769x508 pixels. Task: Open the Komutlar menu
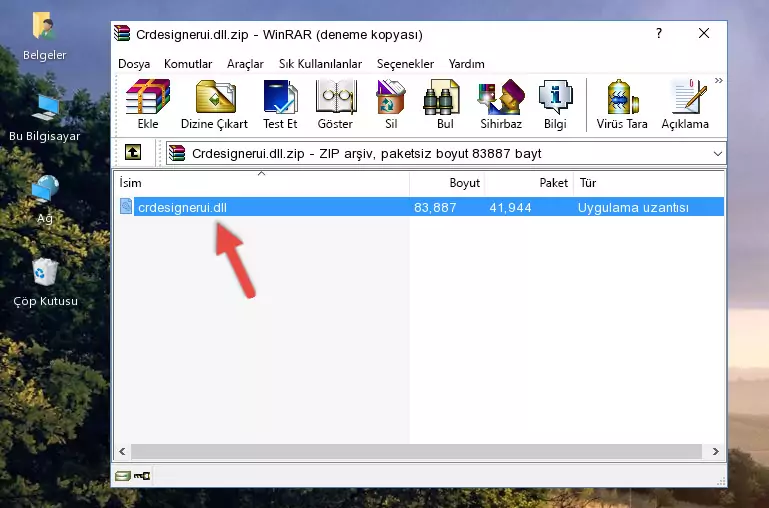pos(188,64)
